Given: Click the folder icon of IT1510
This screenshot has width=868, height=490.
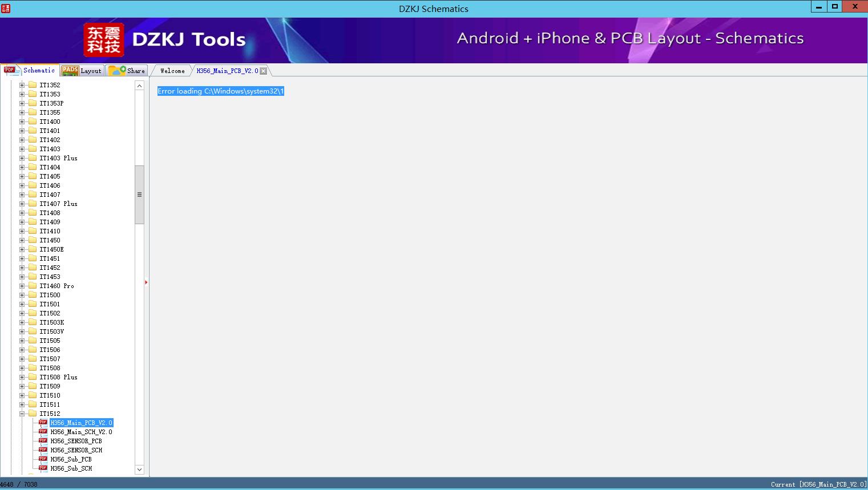Looking at the screenshot, I should point(33,395).
